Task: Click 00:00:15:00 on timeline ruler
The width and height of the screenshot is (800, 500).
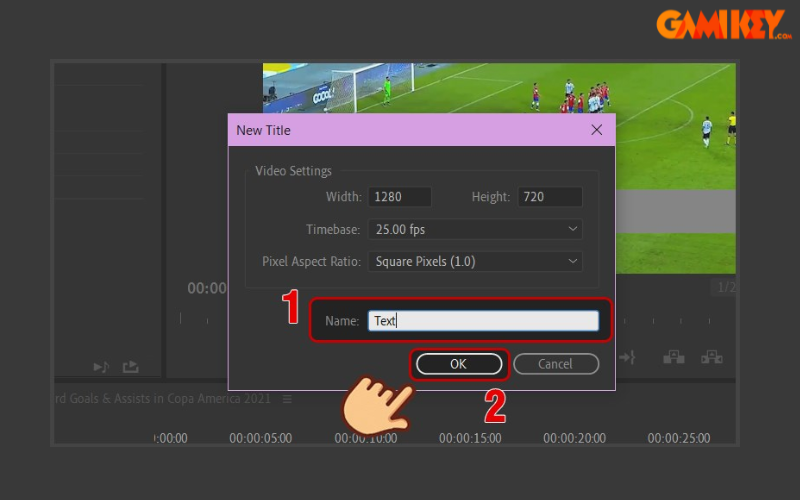Action: click(x=470, y=438)
